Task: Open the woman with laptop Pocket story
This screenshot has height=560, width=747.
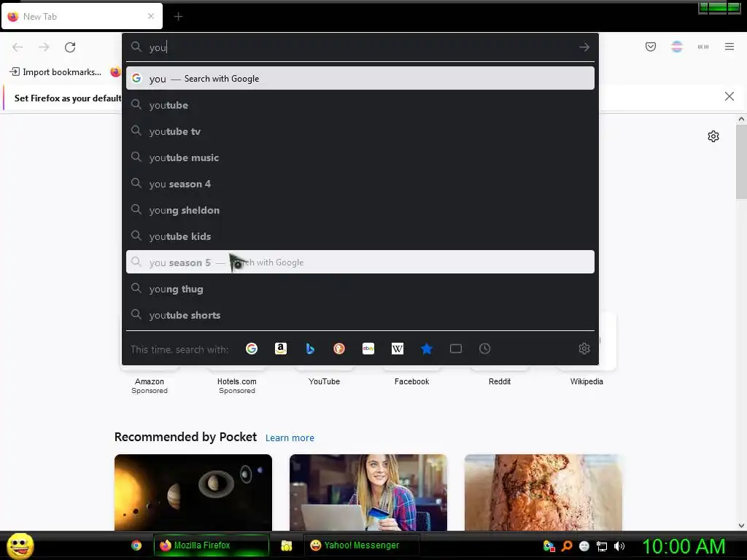Action: pyautogui.click(x=368, y=492)
